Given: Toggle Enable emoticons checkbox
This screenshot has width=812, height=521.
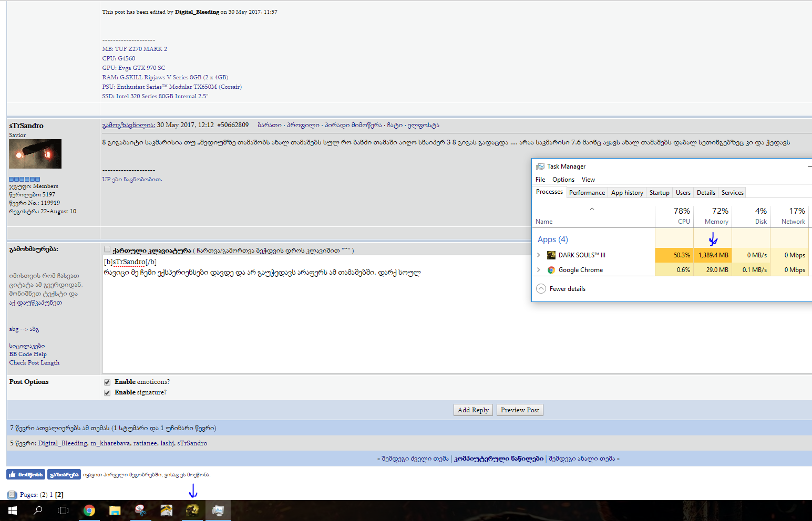Looking at the screenshot, I should click(107, 382).
